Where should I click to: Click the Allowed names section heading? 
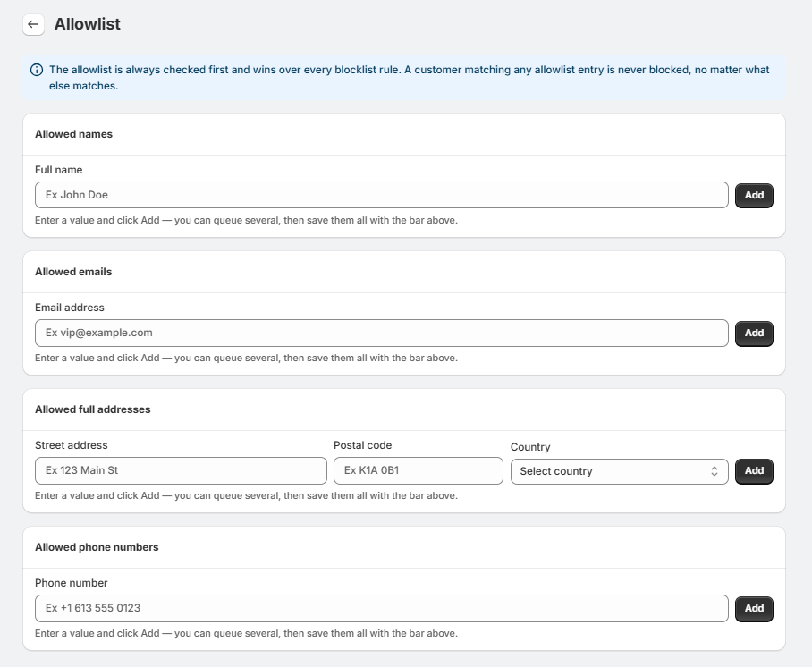[73, 134]
